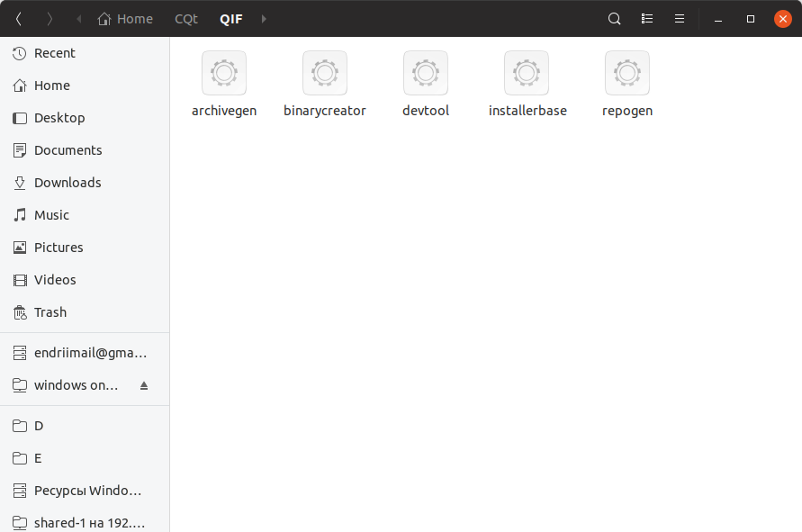
Task: Switch to the CQt breadcrumb location
Action: point(186,18)
